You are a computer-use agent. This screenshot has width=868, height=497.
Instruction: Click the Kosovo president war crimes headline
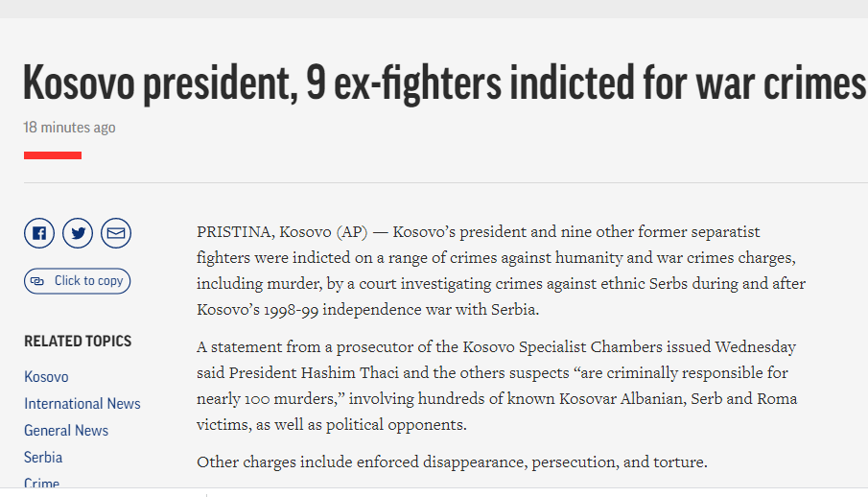[x=444, y=83]
